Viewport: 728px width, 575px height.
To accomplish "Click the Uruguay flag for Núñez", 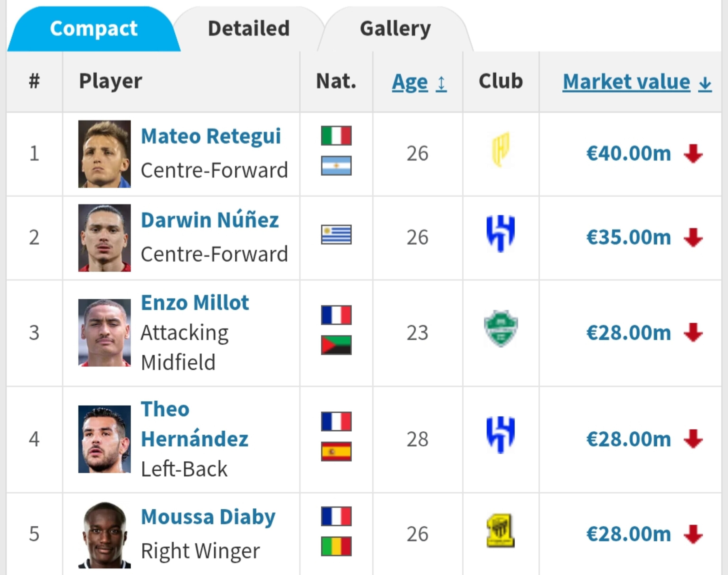I will (336, 234).
